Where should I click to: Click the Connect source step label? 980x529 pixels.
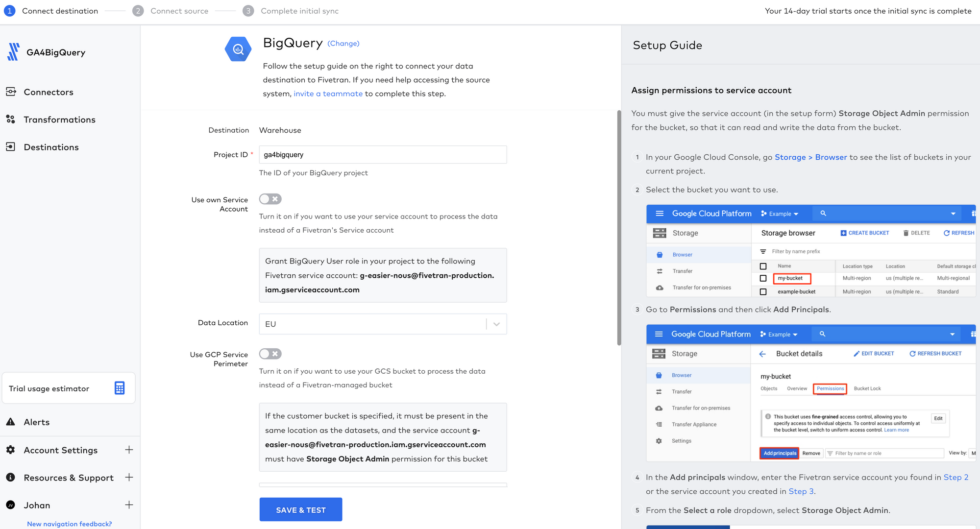pyautogui.click(x=179, y=11)
